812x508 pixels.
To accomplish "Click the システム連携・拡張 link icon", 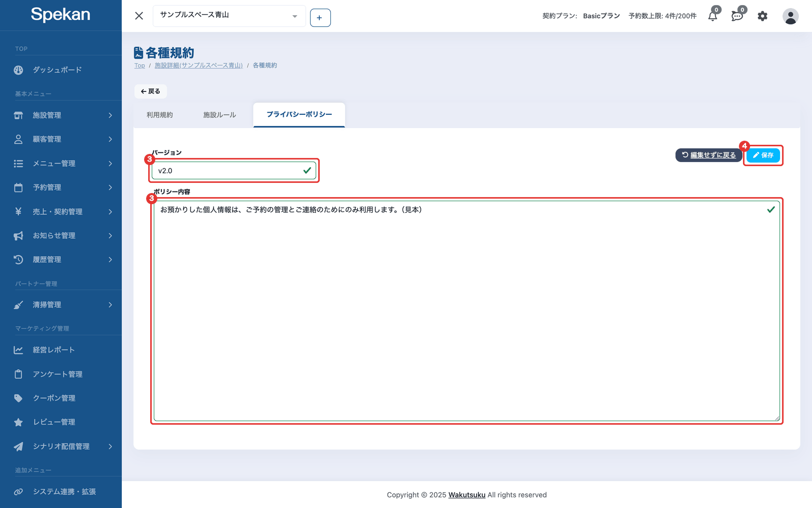I will click(x=18, y=492).
